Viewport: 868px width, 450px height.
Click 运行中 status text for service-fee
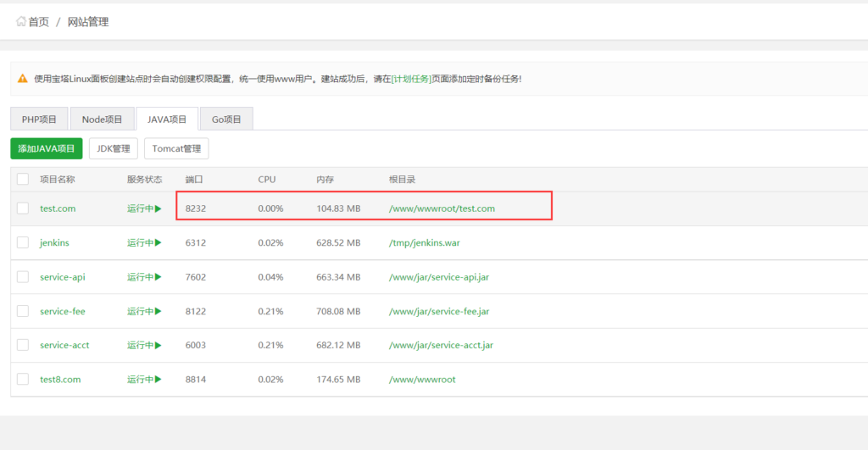[x=141, y=312]
